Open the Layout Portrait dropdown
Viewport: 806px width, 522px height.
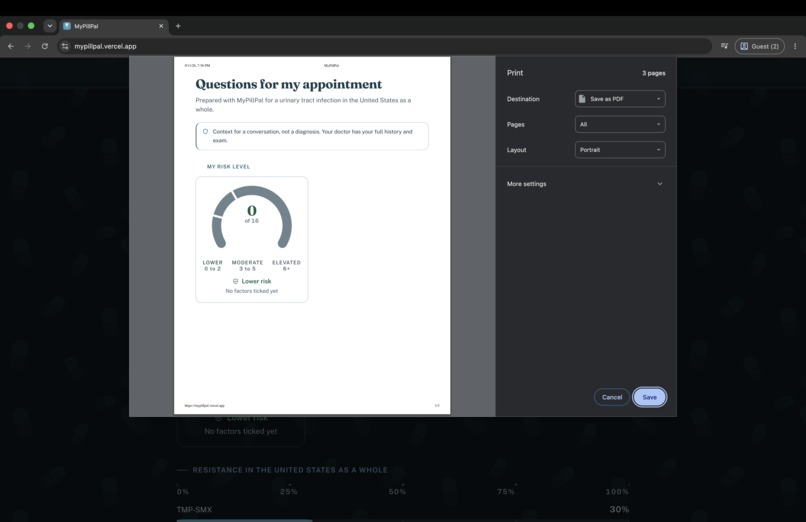[620, 150]
